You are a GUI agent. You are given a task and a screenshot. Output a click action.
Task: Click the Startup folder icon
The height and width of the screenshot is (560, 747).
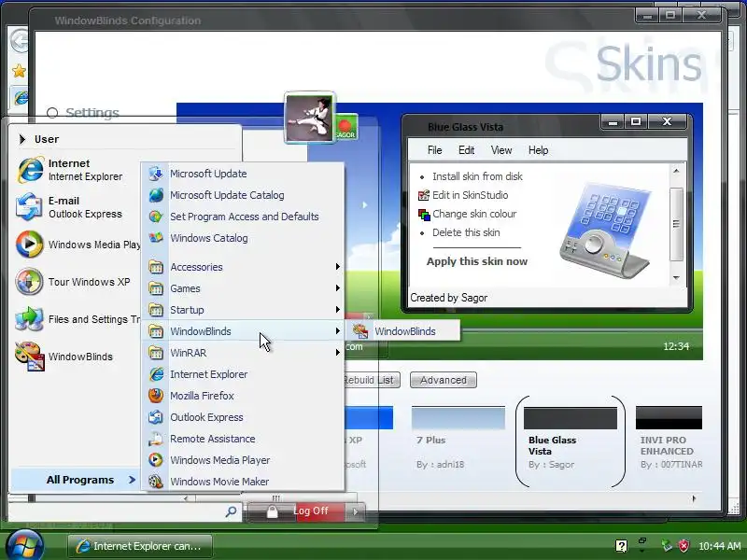pos(156,310)
